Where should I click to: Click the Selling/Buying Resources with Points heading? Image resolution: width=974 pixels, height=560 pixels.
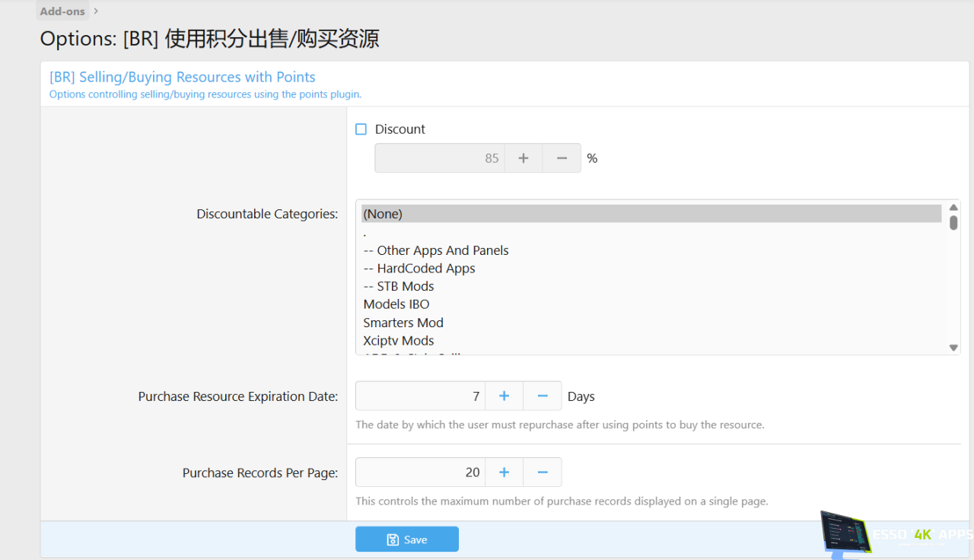click(183, 77)
